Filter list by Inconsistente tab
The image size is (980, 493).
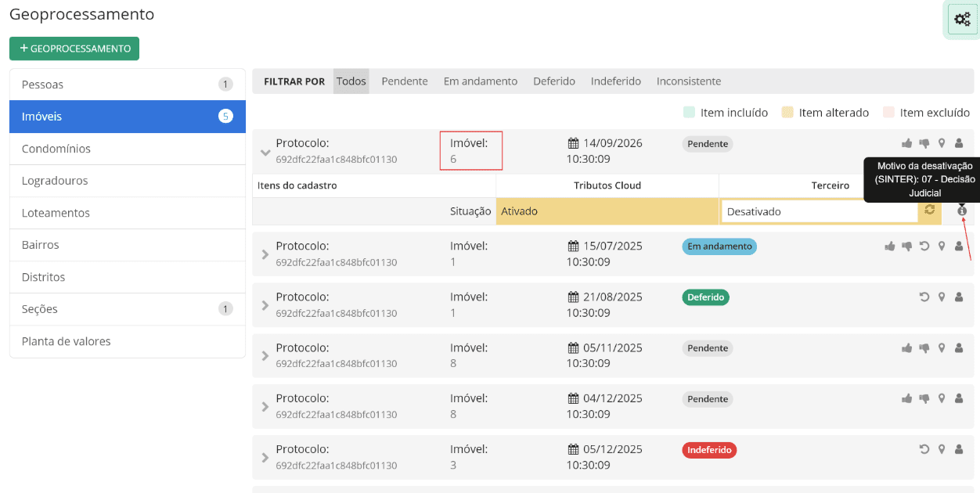(x=689, y=81)
